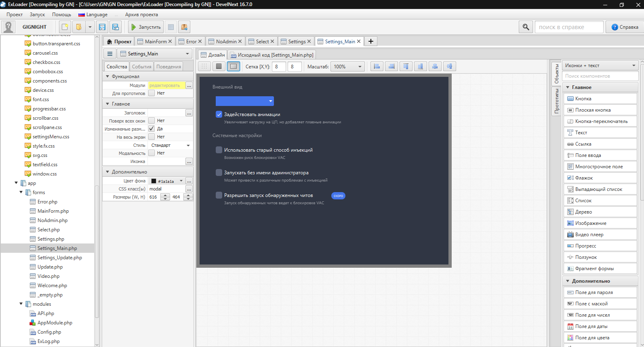
Task: Click ellipsis button next to Иконка
Action: pyautogui.click(x=189, y=161)
